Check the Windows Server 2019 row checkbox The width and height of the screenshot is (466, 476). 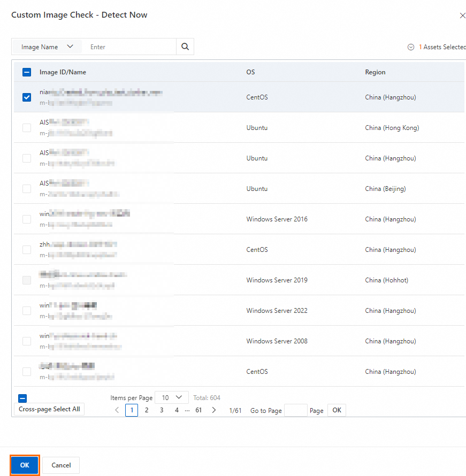[27, 280]
